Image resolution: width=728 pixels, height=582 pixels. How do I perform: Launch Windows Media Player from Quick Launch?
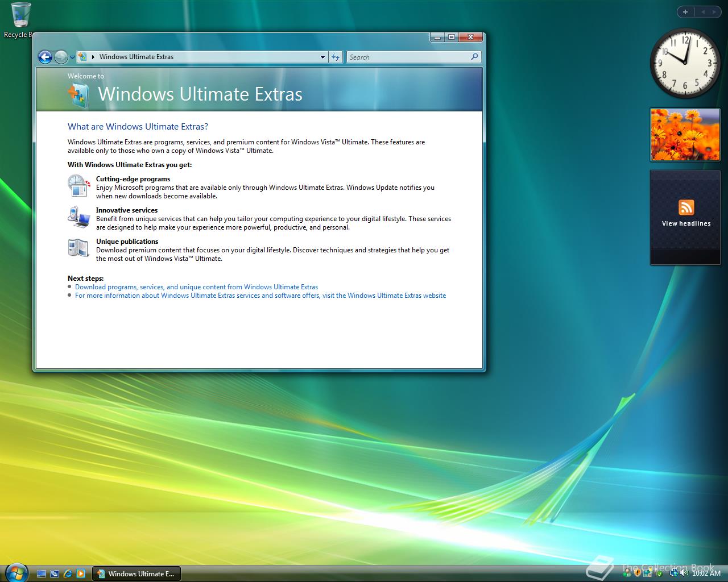coord(81,574)
